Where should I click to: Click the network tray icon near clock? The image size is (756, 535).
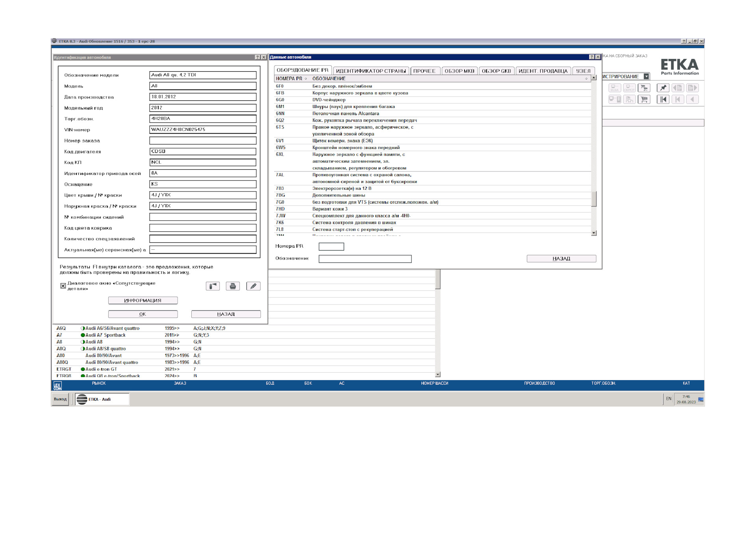point(701,399)
